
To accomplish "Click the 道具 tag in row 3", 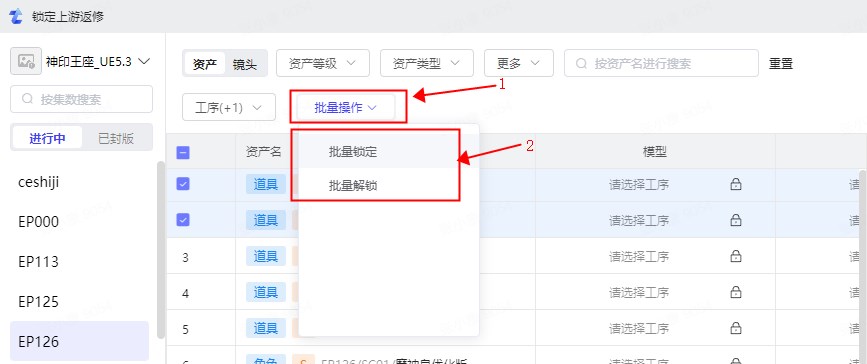I will coord(265,256).
